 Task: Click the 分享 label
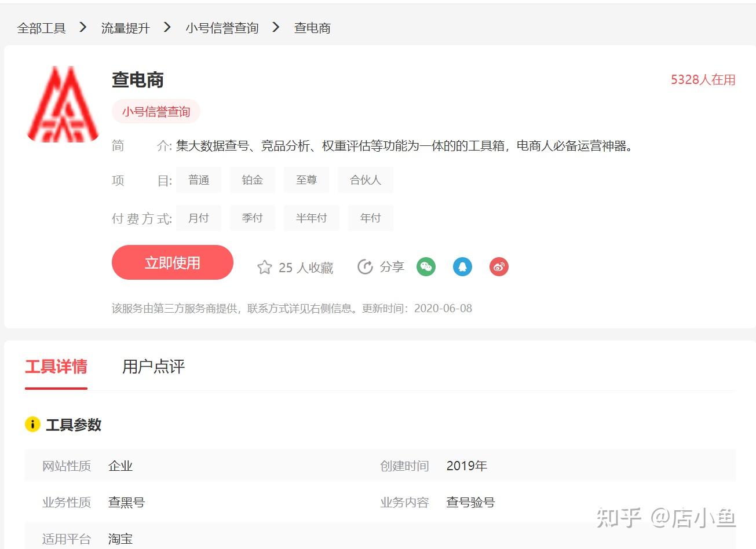point(392,266)
